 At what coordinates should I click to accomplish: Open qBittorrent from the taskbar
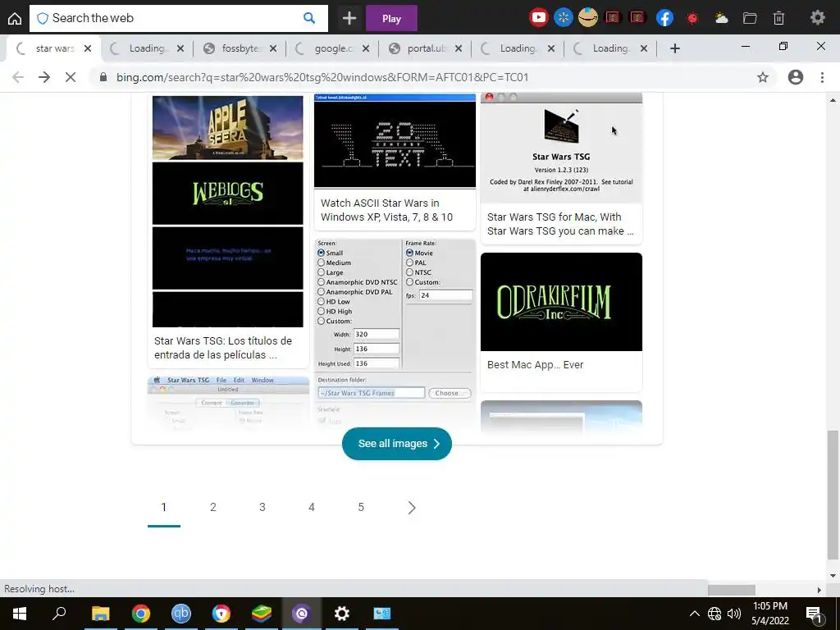tap(181, 614)
